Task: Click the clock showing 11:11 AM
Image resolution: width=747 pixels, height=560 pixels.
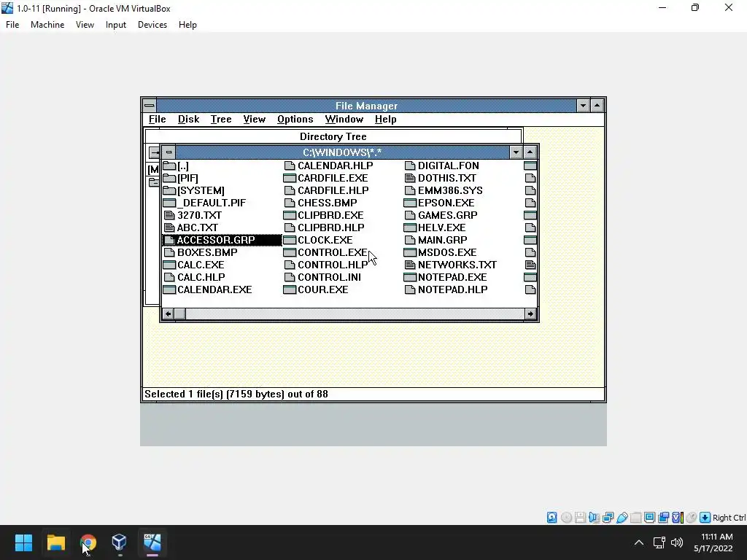Action: coord(716,537)
